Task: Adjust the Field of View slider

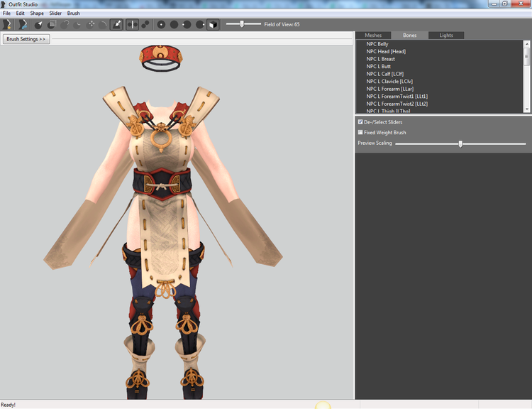Action: click(243, 24)
